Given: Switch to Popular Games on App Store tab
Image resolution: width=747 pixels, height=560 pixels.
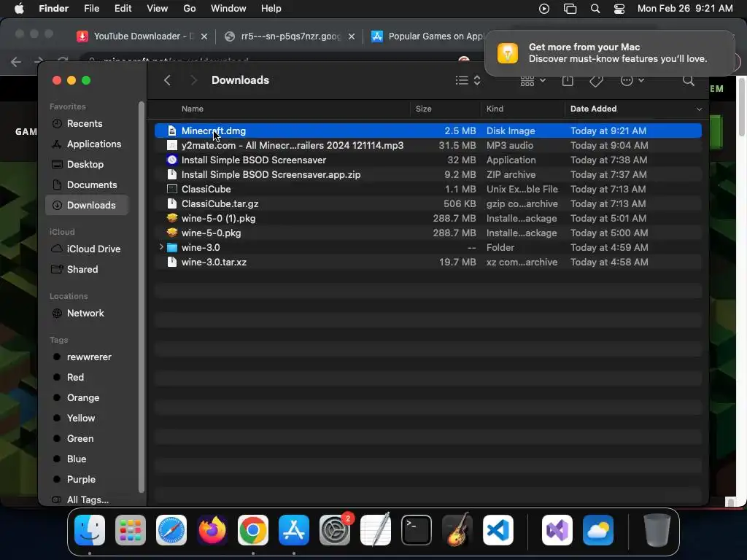Looking at the screenshot, I should 429,36.
